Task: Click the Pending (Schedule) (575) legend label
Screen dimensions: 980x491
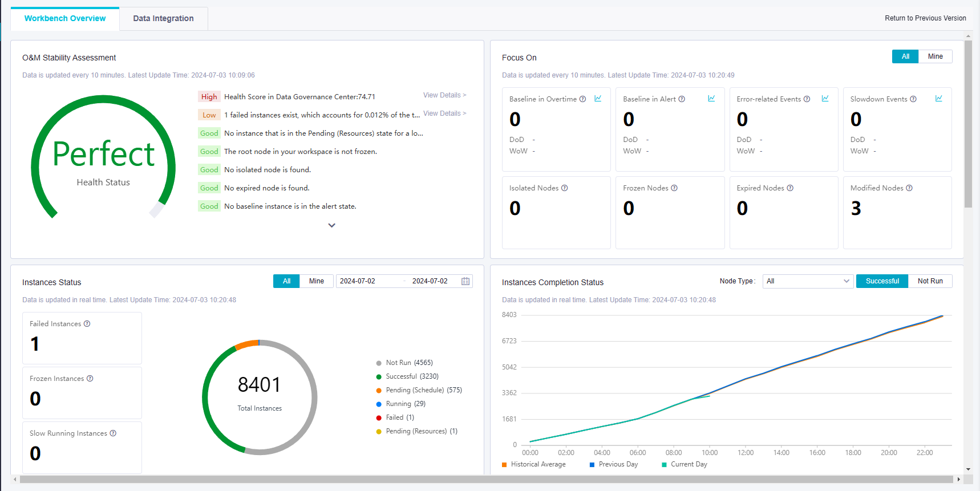Action: coord(424,390)
